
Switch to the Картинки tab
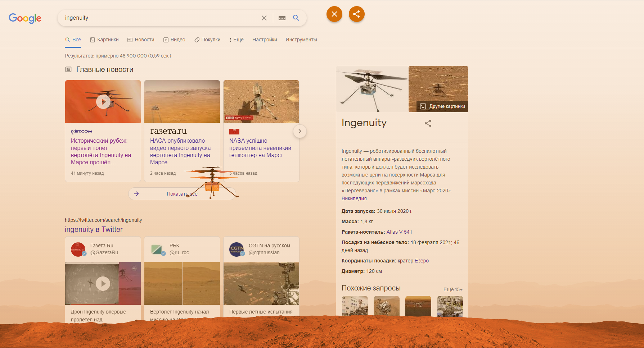pos(104,40)
